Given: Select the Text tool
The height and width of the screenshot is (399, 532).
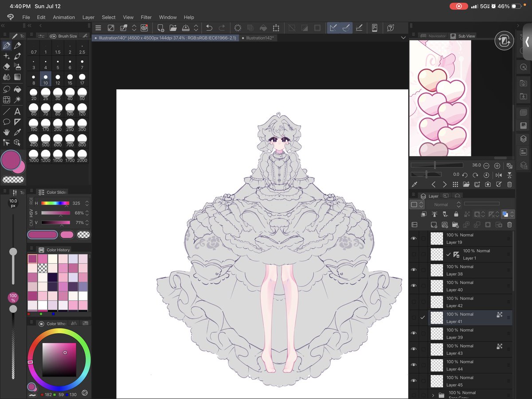Looking at the screenshot, I should (17, 111).
